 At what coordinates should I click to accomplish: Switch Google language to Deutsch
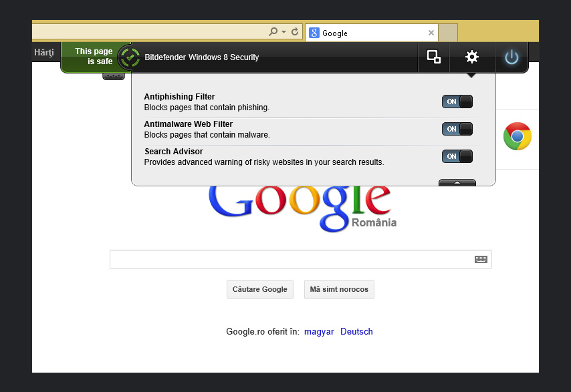[356, 332]
